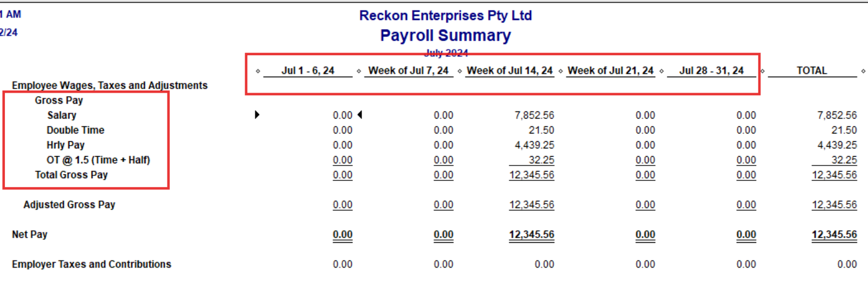The width and height of the screenshot is (868, 283).
Task: Click the diamond handle before Week of Jul 14, 24
Action: [460, 71]
